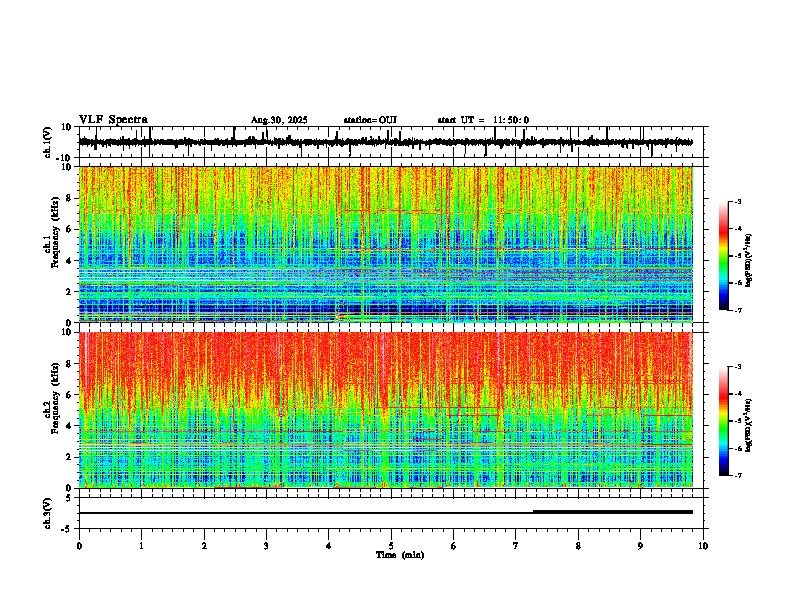Screen dimensions: 792x612
Task: Click time-axis tick label "2"
Action: [204, 546]
